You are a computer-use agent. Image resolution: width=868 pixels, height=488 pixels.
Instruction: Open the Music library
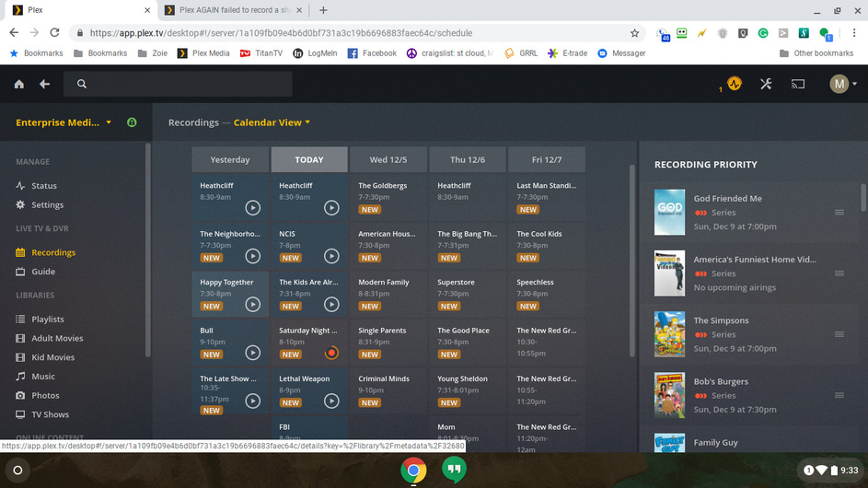(x=42, y=377)
